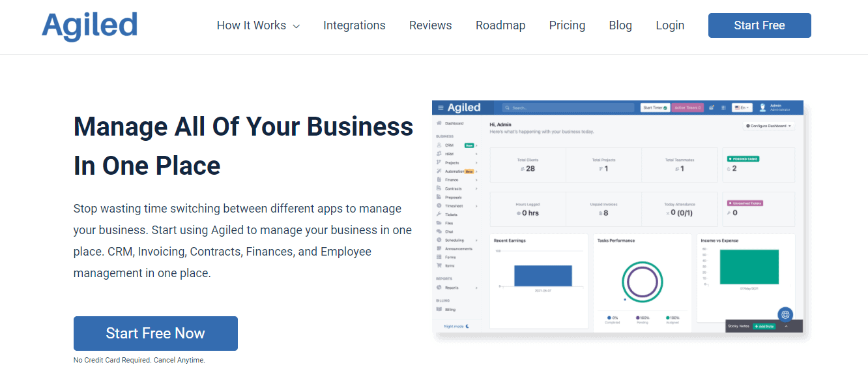Click the blue bar in Recent Earnings chart
Screen dimensions: 868x371
[543, 276]
